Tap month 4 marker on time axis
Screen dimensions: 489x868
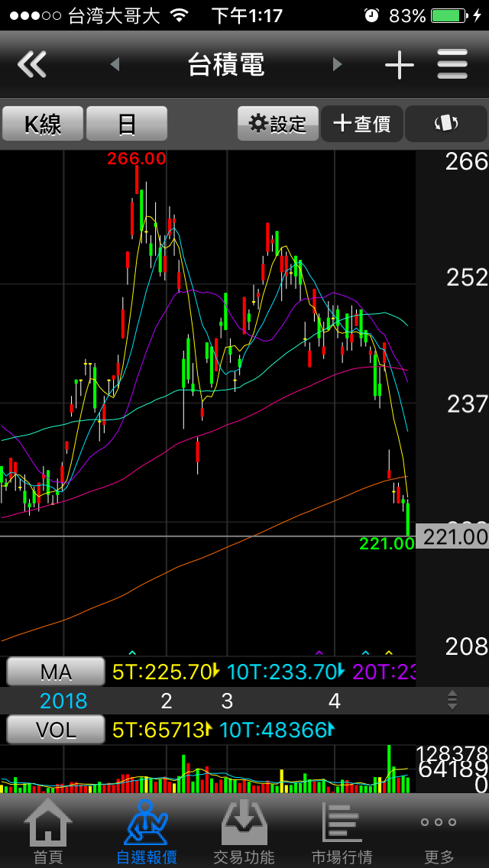(x=335, y=701)
